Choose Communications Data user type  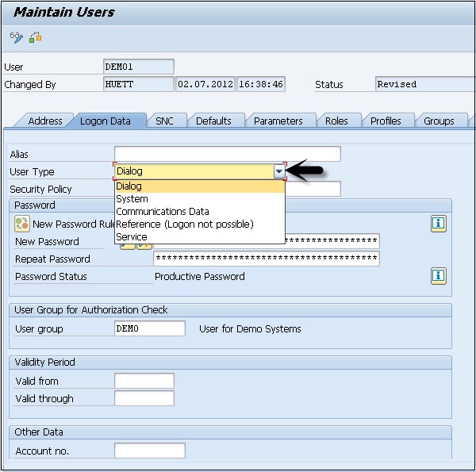(x=162, y=212)
